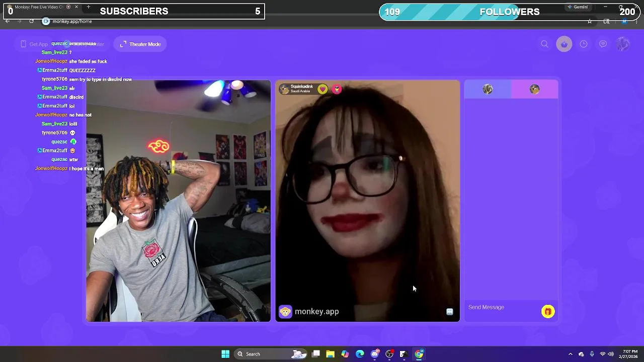Viewport: 644px width, 362px height.
Task: Open a new browser tab
Action: point(88,7)
